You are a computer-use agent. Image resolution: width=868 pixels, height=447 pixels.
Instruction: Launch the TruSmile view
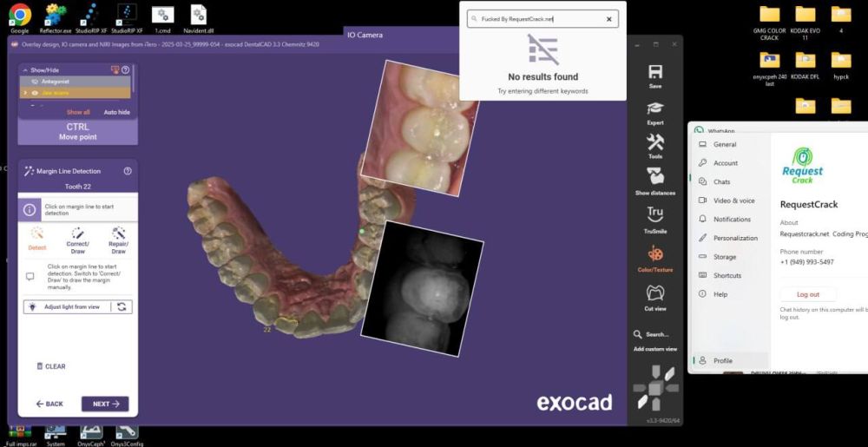655,214
